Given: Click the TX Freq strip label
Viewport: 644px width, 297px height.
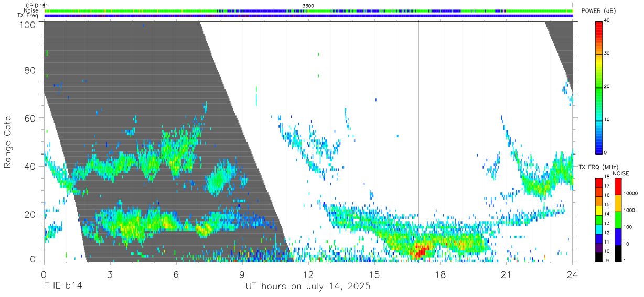Looking at the screenshot, I should click(27, 16).
